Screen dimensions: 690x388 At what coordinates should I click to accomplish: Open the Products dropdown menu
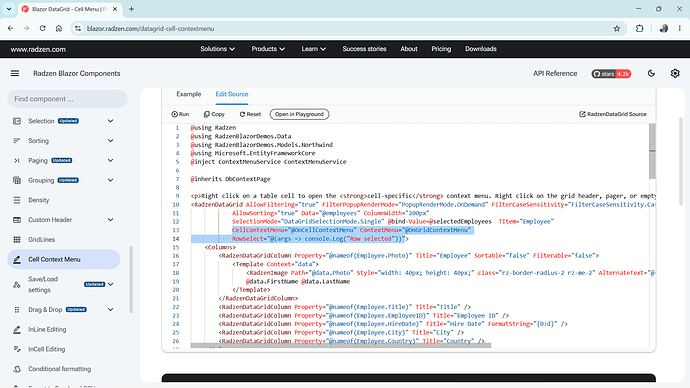coord(268,49)
